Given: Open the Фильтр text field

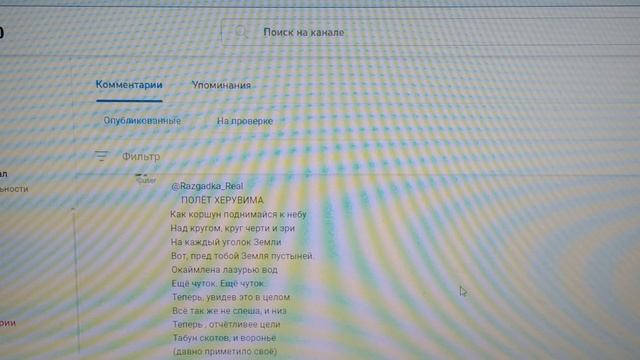Looking at the screenshot, I should (141, 156).
